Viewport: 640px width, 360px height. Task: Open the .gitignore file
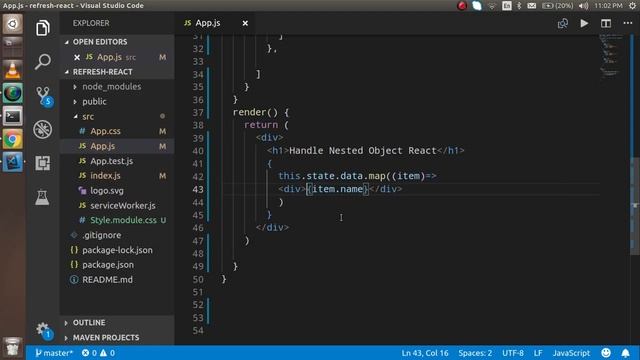click(117, 235)
